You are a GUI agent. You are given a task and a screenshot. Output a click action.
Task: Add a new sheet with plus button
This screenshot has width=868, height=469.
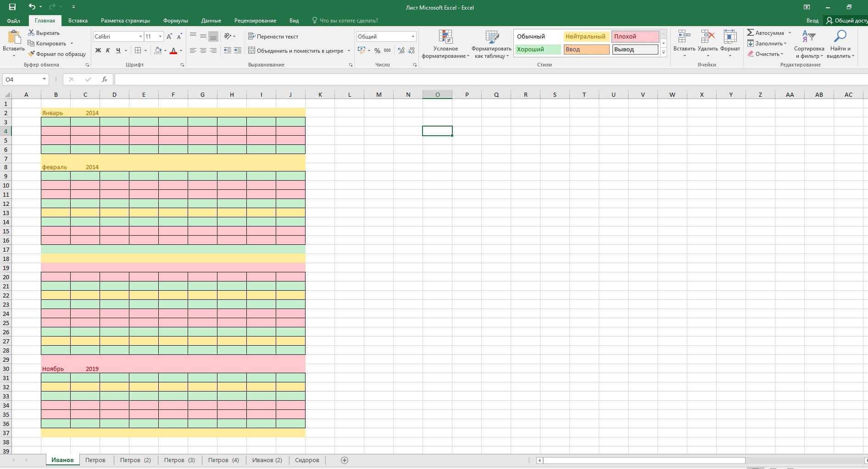coord(345,460)
